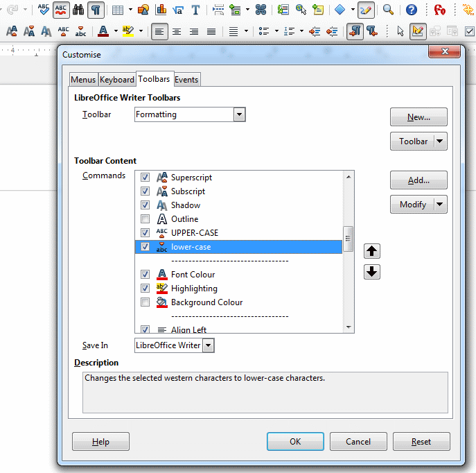Tick the Background Colour checkbox
This screenshot has height=473, width=476.
click(146, 302)
